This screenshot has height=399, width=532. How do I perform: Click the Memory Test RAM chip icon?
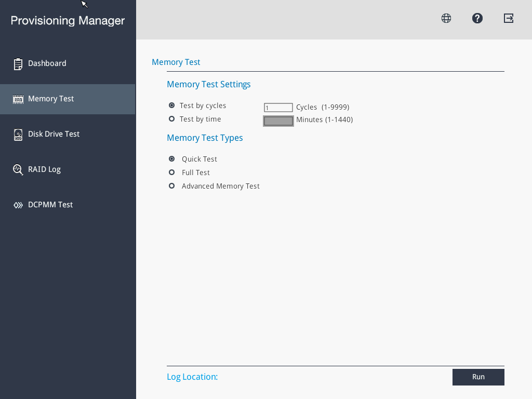[x=18, y=99]
